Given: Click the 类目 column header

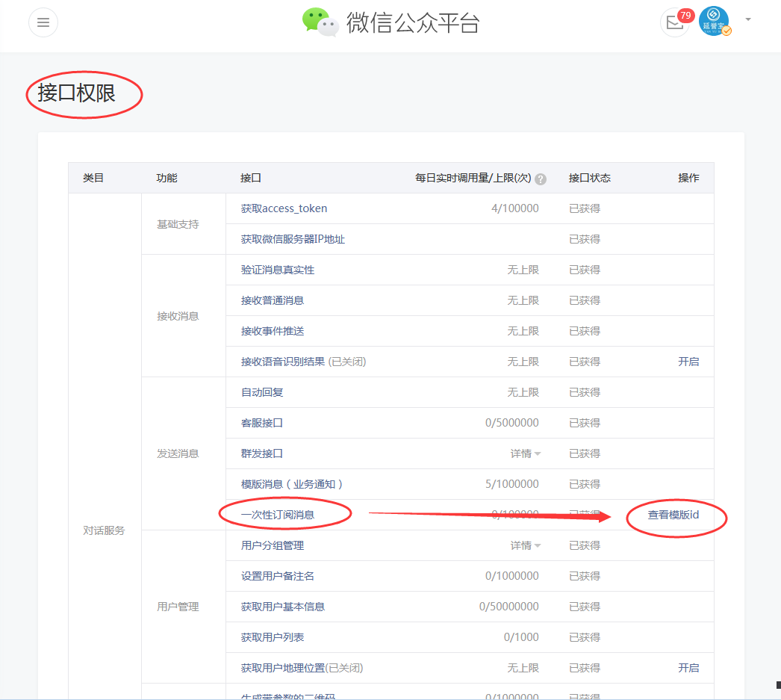Looking at the screenshot, I should [93, 178].
